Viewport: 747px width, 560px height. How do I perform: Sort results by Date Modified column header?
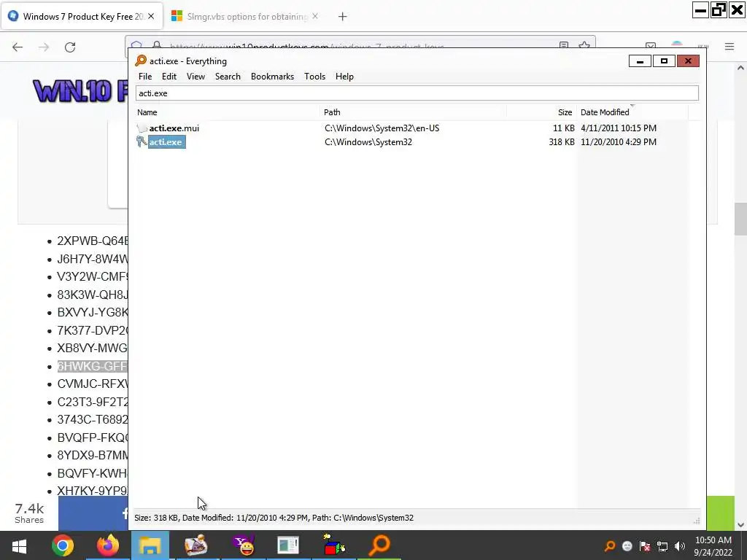632,112
